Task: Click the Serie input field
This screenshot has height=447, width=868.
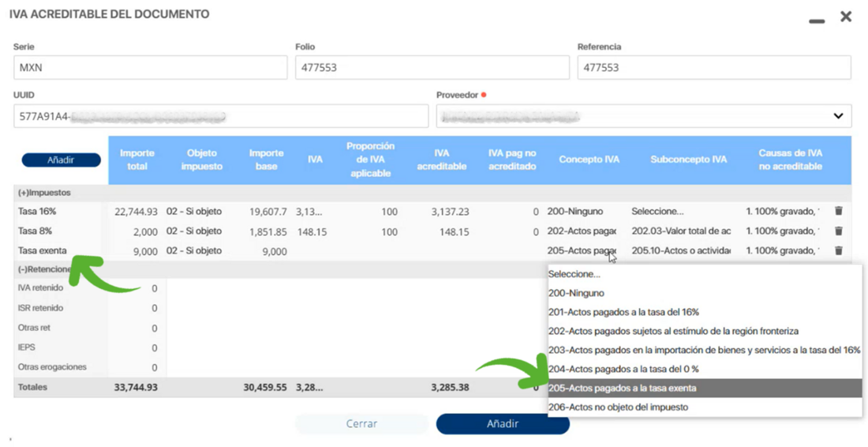Action: (150, 68)
